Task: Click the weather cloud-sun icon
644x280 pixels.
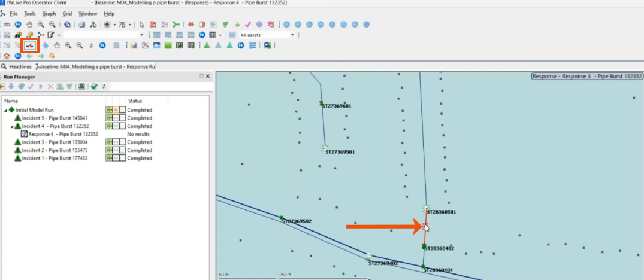Action: (156, 45)
